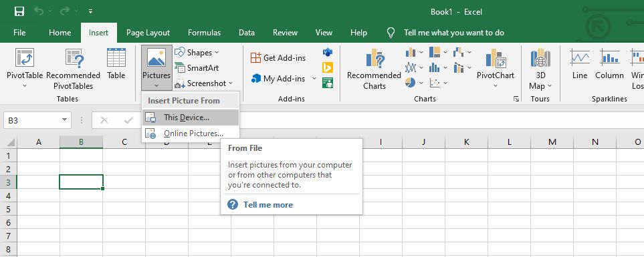Insert a PivotTable
This screenshot has width=644, height=257.
[x=25, y=68]
